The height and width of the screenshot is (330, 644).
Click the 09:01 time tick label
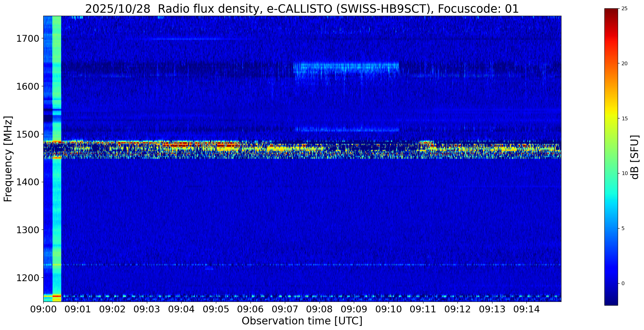click(78, 309)
